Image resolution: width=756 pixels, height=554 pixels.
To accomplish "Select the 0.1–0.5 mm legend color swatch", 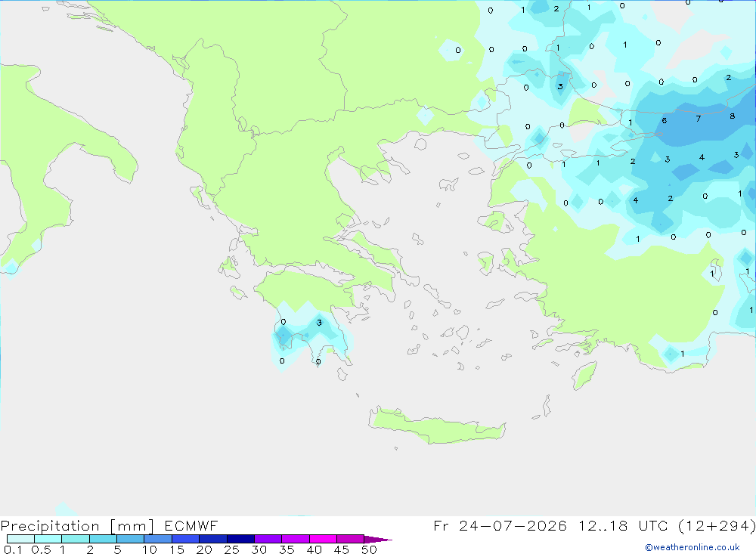I will point(20,539).
